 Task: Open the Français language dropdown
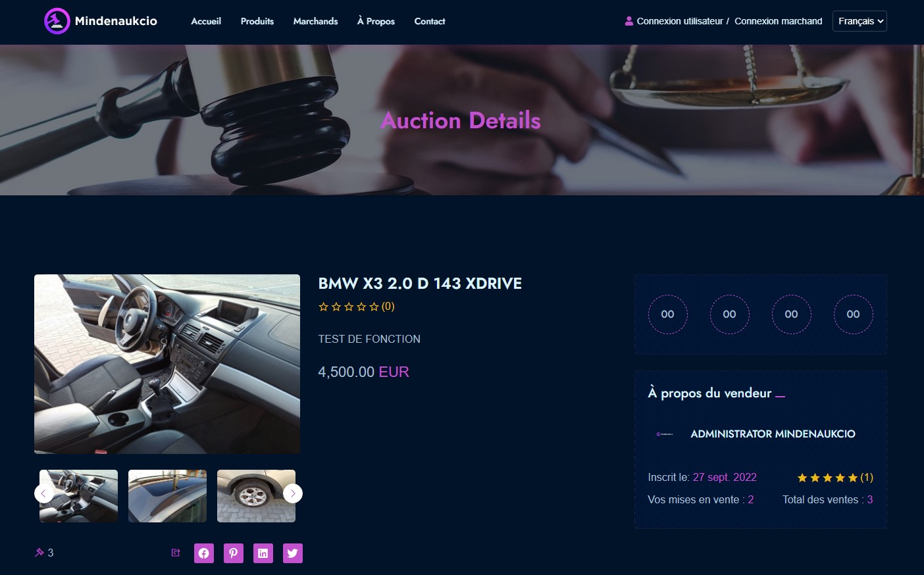(x=860, y=21)
